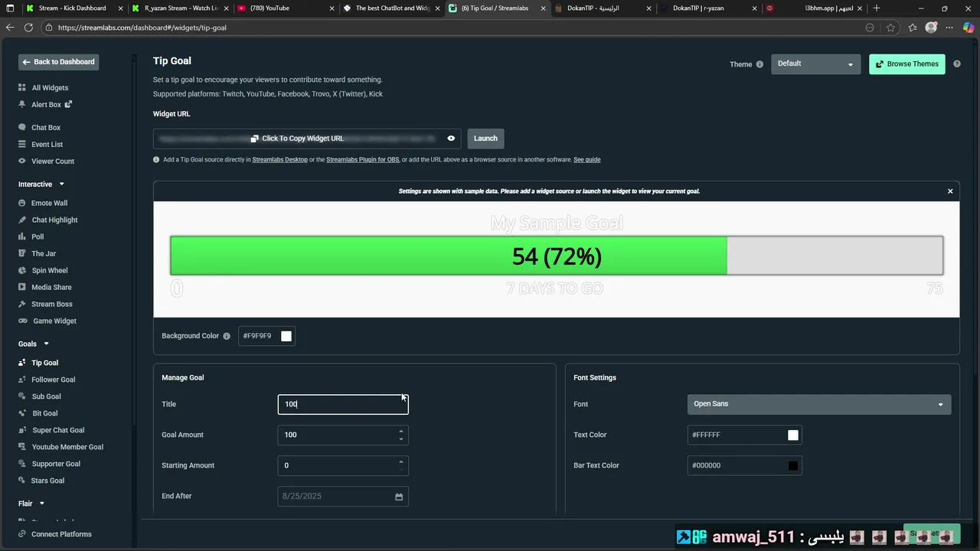The height and width of the screenshot is (551, 980).
Task: Reveal the widget URL with eye icon
Action: tap(451, 139)
